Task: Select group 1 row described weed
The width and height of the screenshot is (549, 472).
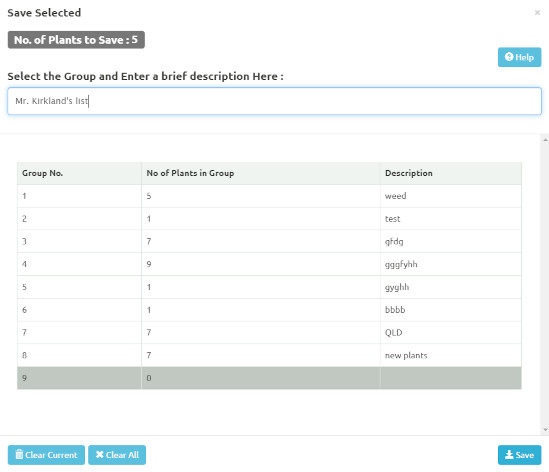Action: (x=269, y=196)
